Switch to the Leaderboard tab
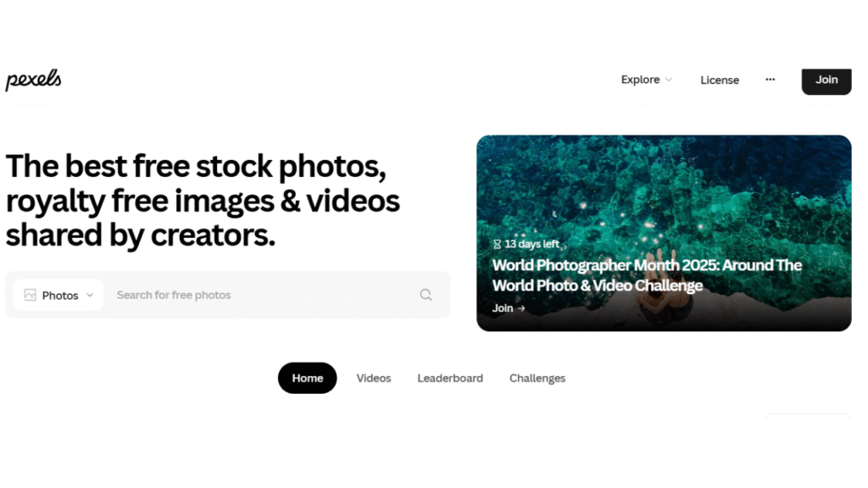Viewport: 868px width, 488px height. (450, 378)
